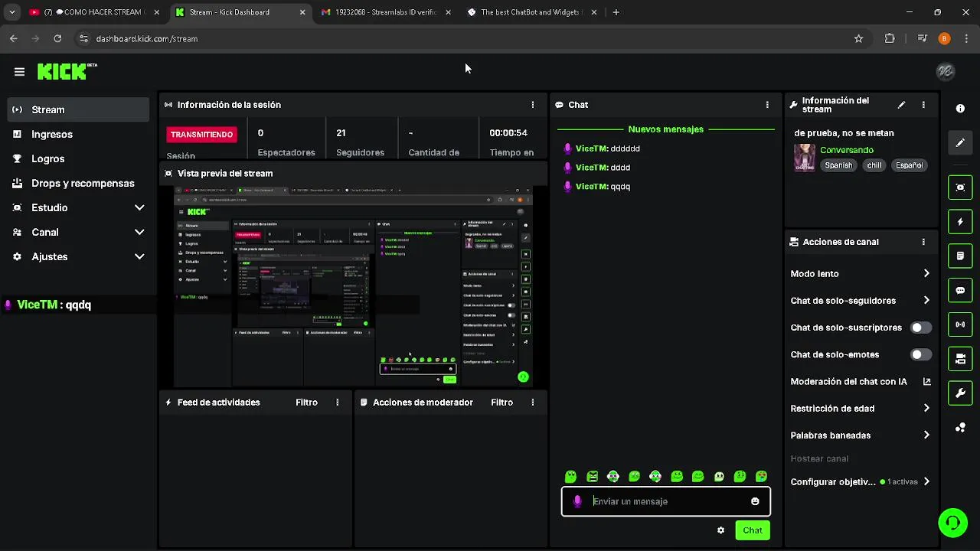
Task: Insert the first green Kick emote
Action: [570, 477]
